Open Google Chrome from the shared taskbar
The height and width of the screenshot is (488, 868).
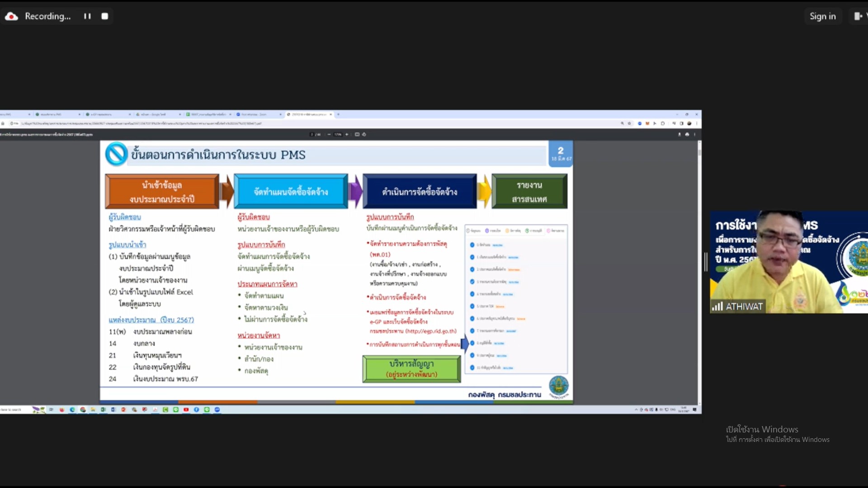pyautogui.click(x=83, y=409)
